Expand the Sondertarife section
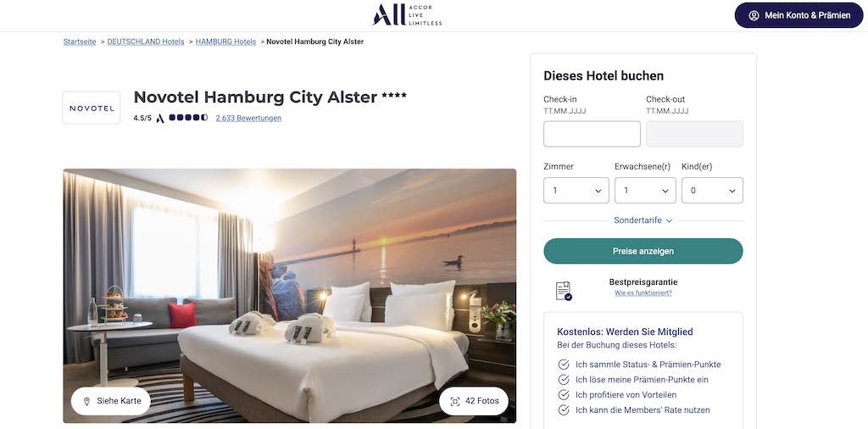 (643, 220)
